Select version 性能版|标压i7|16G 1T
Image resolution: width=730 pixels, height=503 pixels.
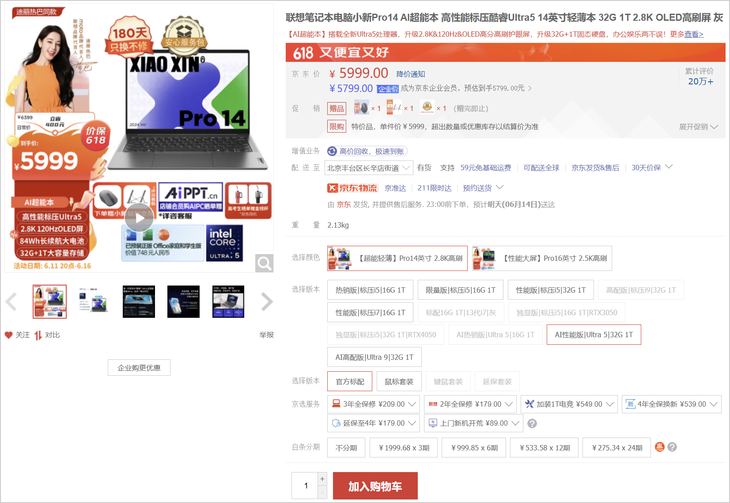coord(370,313)
